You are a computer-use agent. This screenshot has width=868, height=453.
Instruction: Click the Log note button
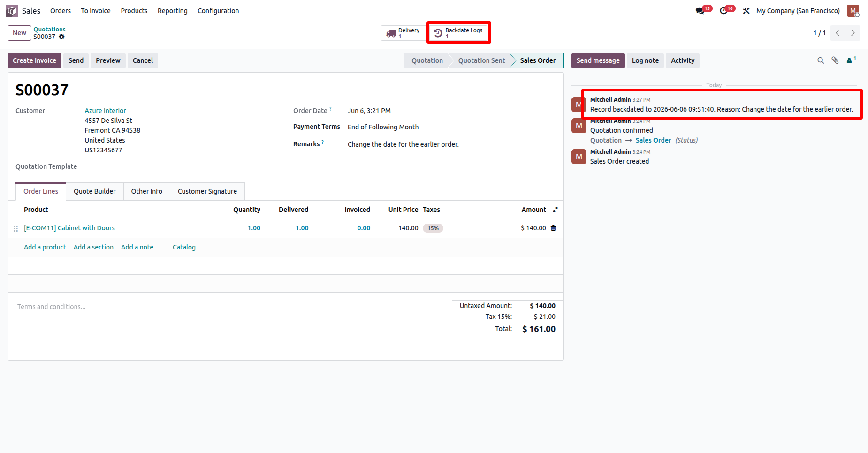[645, 60]
